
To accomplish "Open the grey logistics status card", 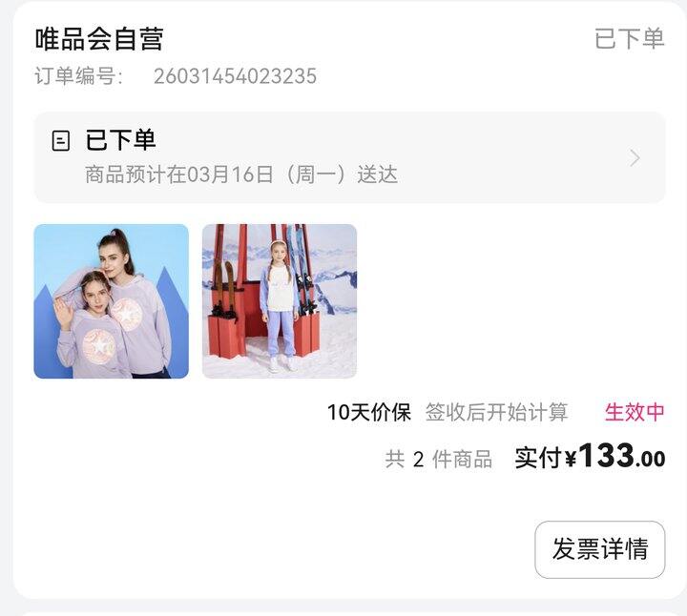I will (x=349, y=157).
